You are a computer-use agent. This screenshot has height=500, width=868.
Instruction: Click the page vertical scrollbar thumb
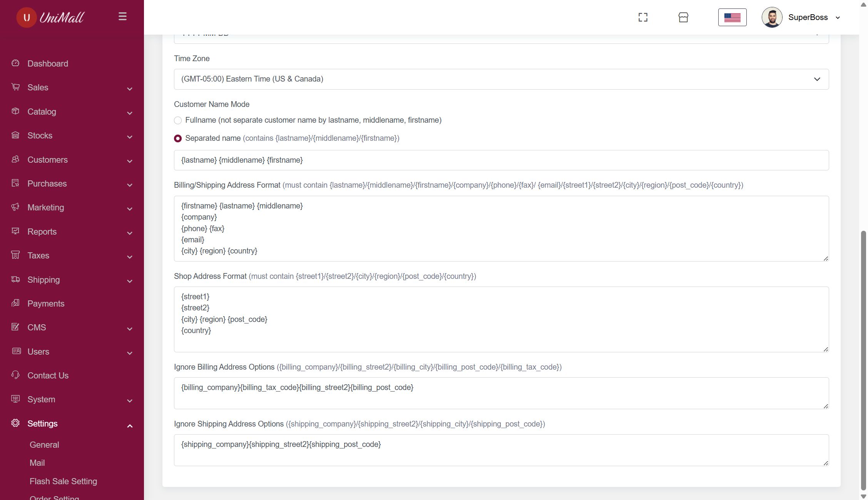pyautogui.click(x=863, y=360)
